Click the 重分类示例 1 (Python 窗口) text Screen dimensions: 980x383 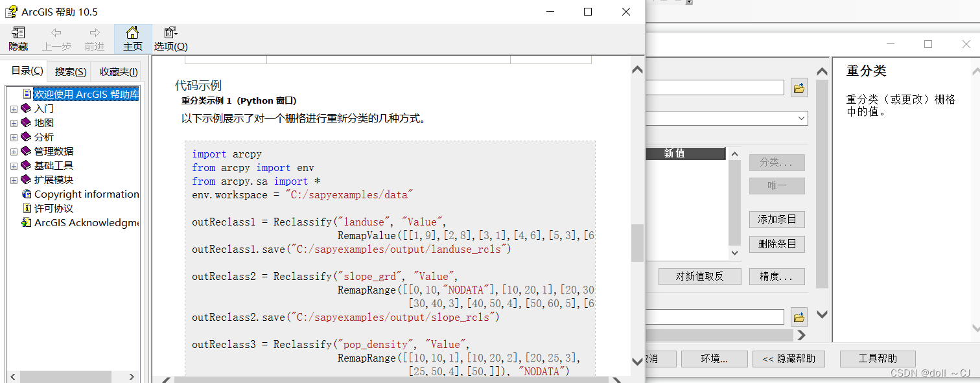tap(239, 101)
